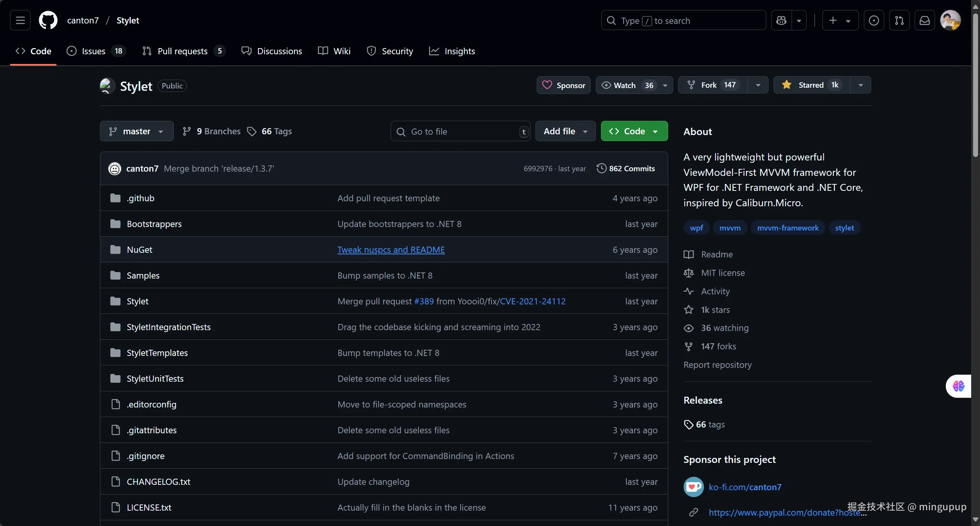Click the pulse icon beside Activity

689,291
